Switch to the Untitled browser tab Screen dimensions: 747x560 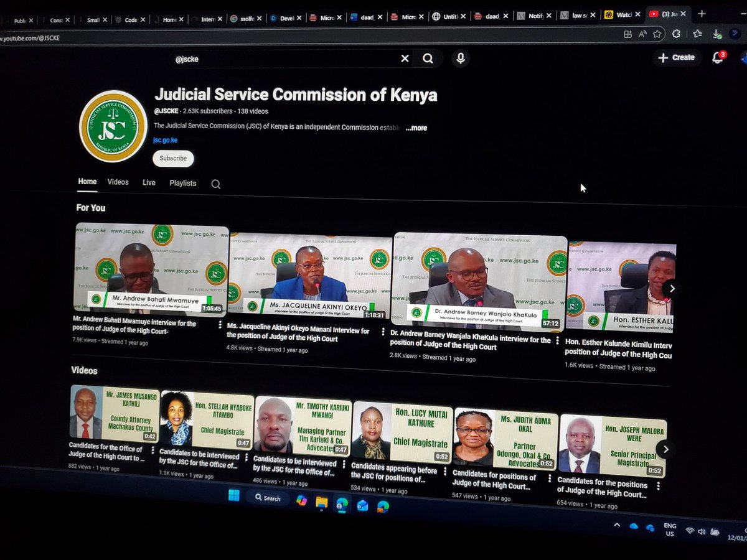click(x=448, y=16)
